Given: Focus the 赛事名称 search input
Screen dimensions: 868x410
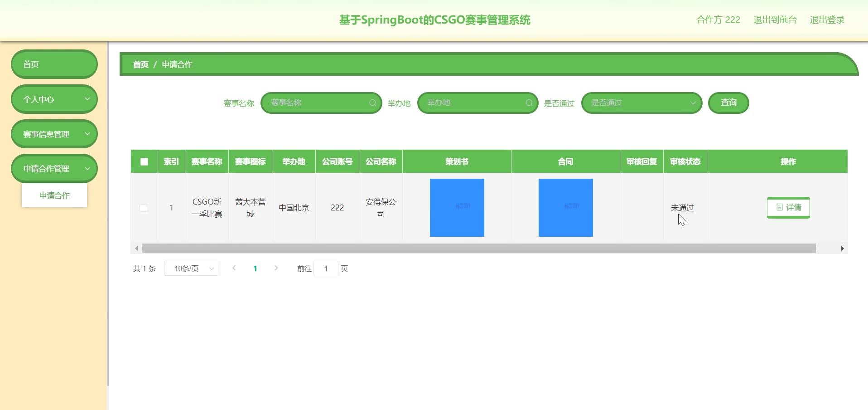Looking at the screenshot, I should click(321, 103).
